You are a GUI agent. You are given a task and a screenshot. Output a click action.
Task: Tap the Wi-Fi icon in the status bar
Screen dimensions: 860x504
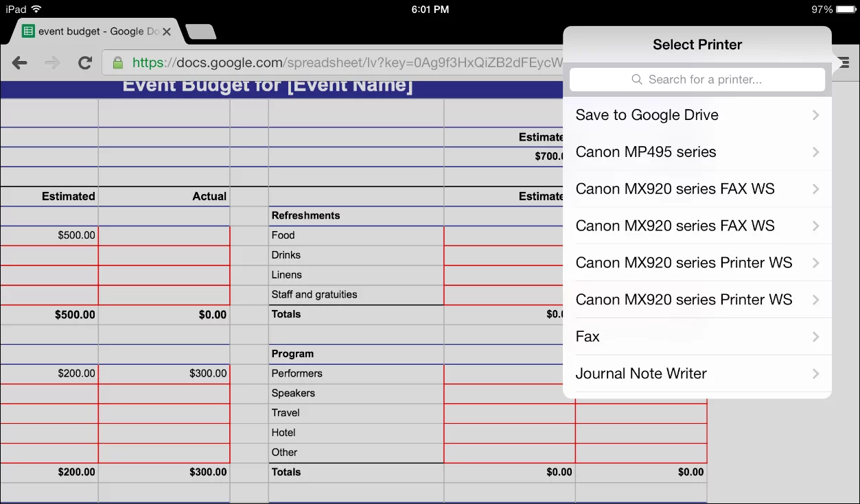pos(36,10)
